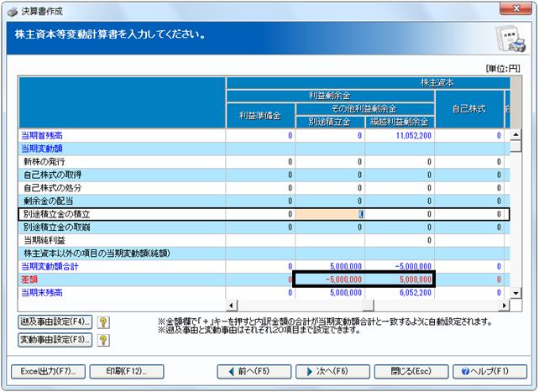This screenshot has width=539, height=392.
Task: Open the 遡及事由設定(F4) settings
Action: (55, 322)
